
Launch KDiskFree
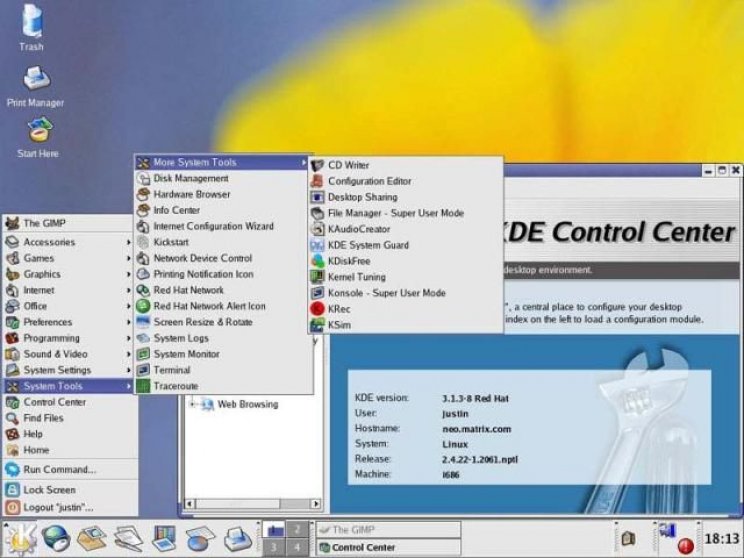[x=406, y=261]
